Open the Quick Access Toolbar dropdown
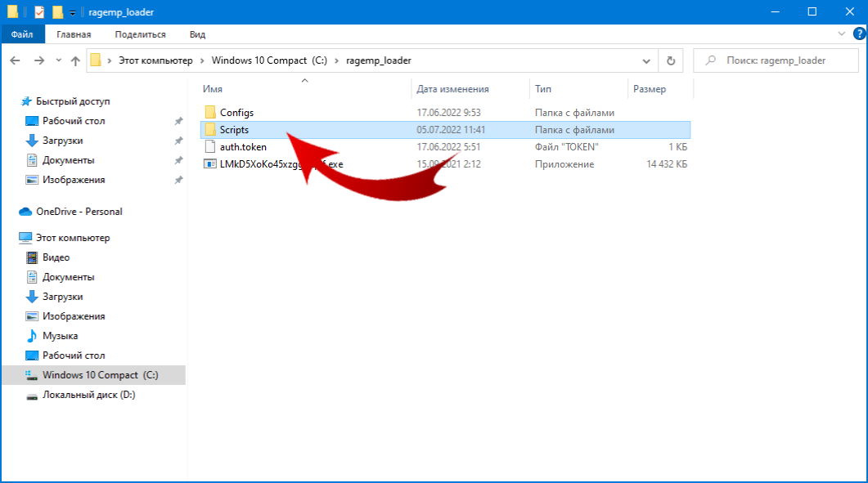This screenshot has height=483, width=868. [x=72, y=12]
